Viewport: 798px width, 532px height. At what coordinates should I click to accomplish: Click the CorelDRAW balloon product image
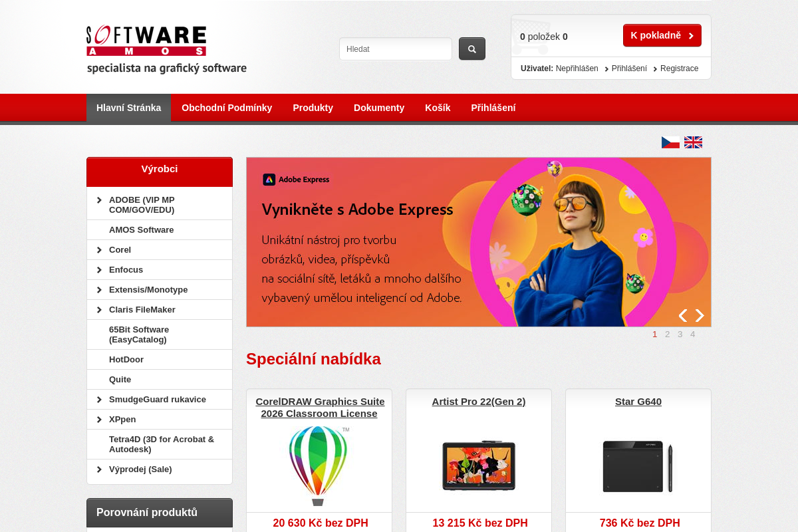(x=319, y=465)
